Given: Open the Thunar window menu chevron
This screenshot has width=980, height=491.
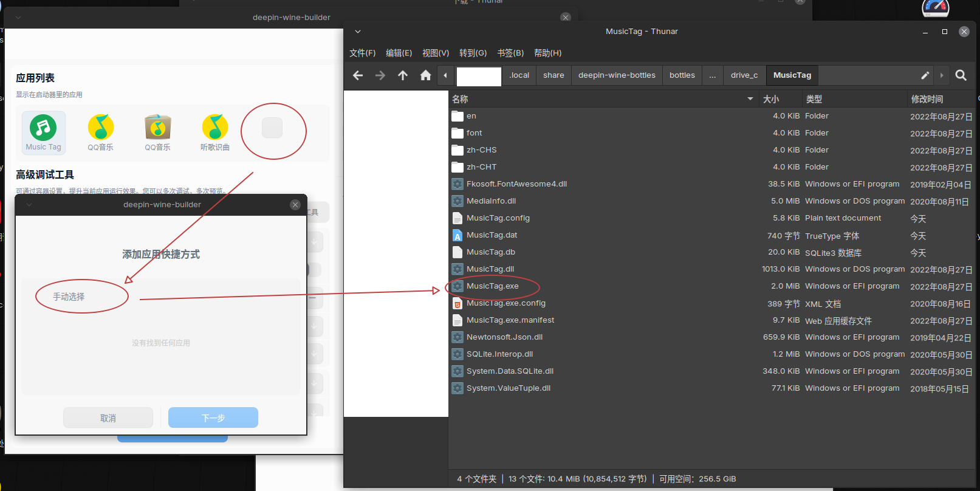Looking at the screenshot, I should 358,32.
